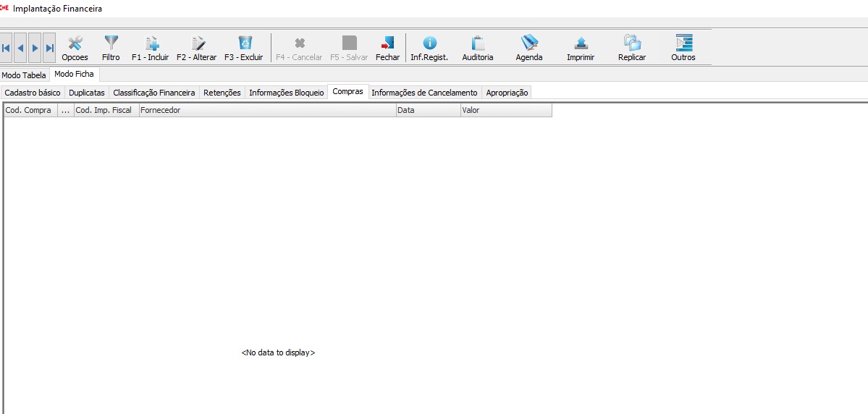This screenshot has width=868, height=414.
Task: Sort by the Fornecedor column header
Action: click(x=266, y=110)
